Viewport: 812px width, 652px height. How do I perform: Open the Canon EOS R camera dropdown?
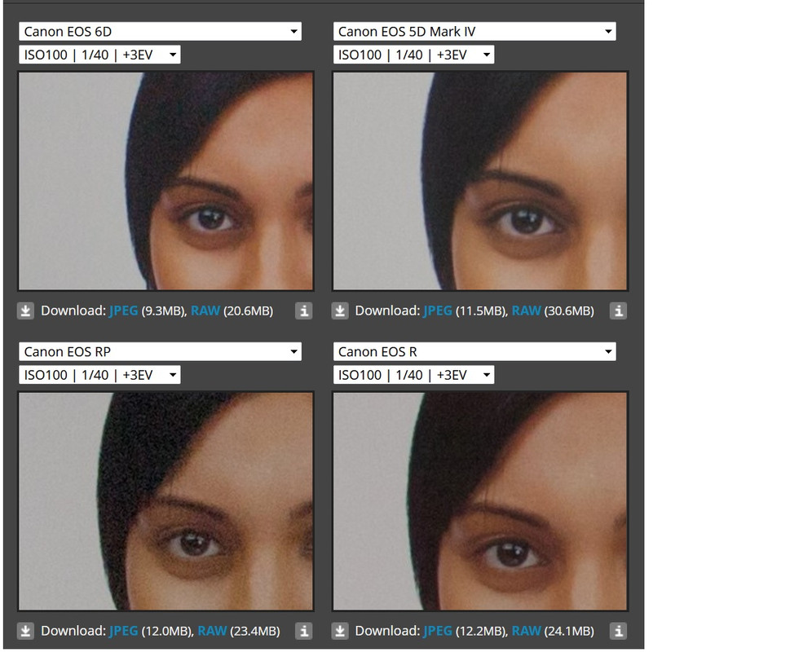(474, 351)
